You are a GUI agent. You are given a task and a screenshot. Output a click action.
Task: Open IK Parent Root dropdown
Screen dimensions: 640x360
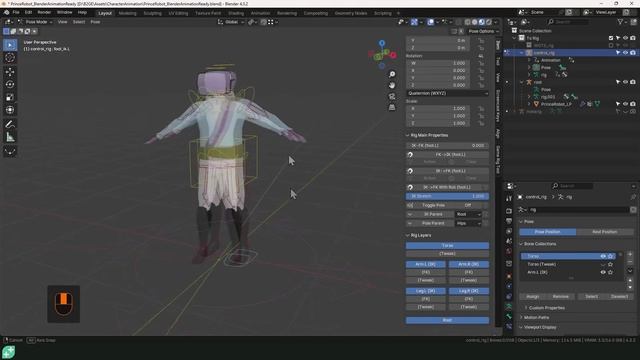468,214
